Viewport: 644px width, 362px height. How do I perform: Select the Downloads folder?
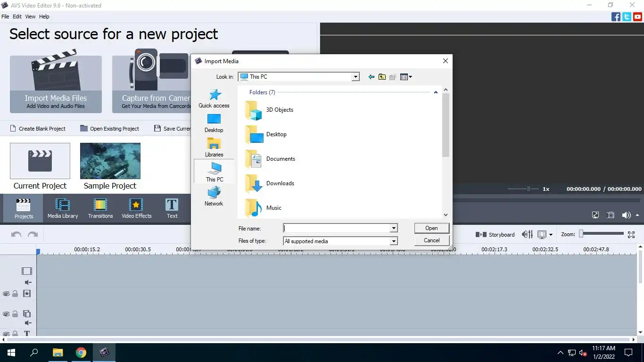point(270,183)
